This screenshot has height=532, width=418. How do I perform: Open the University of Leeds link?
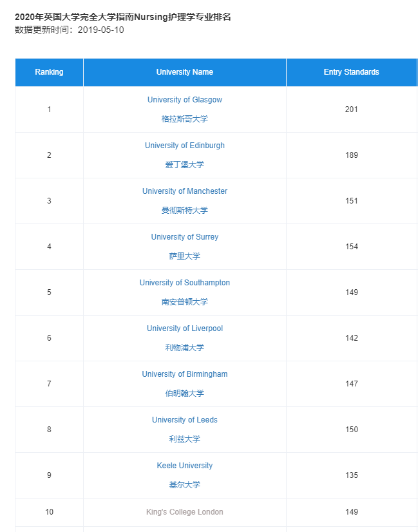tap(185, 420)
